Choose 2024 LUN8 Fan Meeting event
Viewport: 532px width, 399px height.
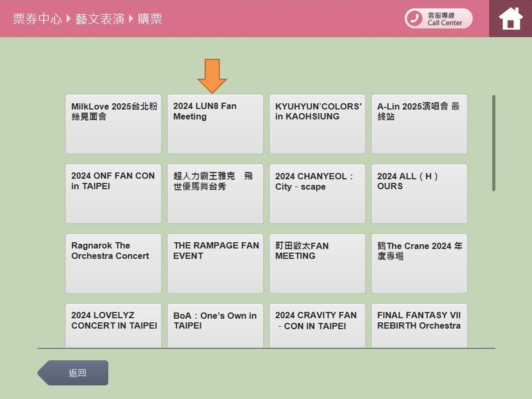point(216,124)
